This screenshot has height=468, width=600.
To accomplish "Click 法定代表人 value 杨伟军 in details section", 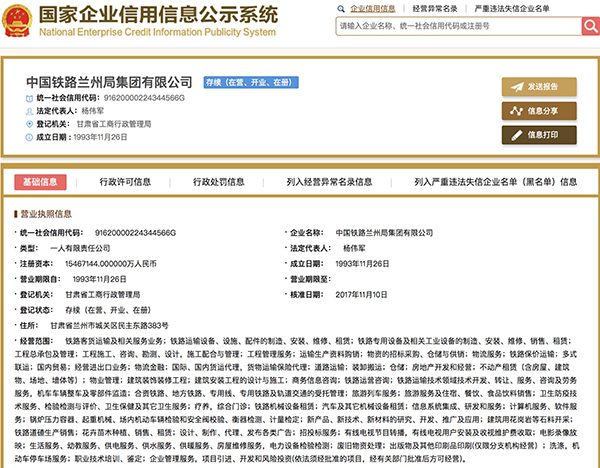I will [354, 248].
